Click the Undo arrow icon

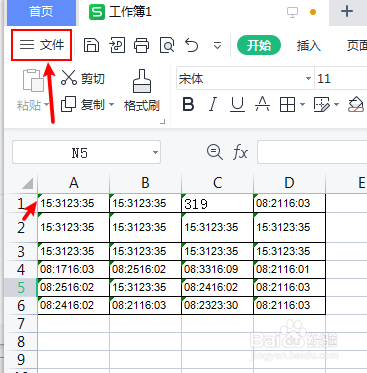(192, 45)
